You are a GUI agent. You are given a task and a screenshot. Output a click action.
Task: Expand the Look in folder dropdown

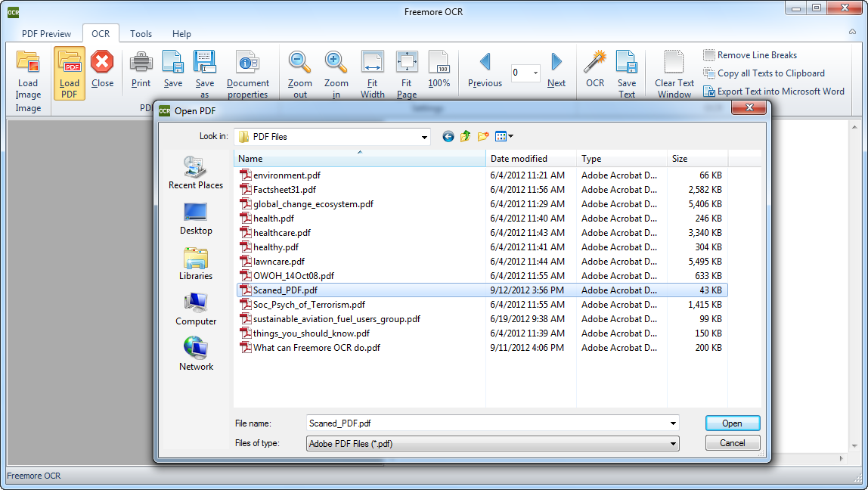pos(424,137)
